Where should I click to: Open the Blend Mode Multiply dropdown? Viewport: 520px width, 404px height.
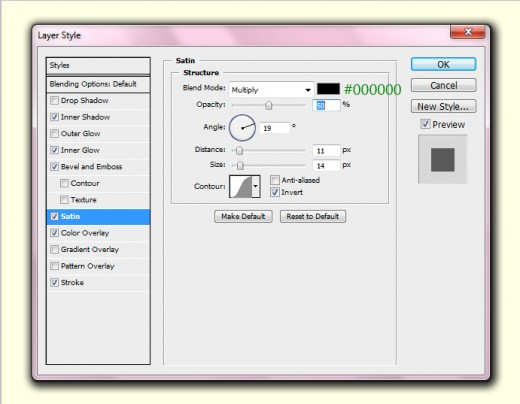(271, 90)
